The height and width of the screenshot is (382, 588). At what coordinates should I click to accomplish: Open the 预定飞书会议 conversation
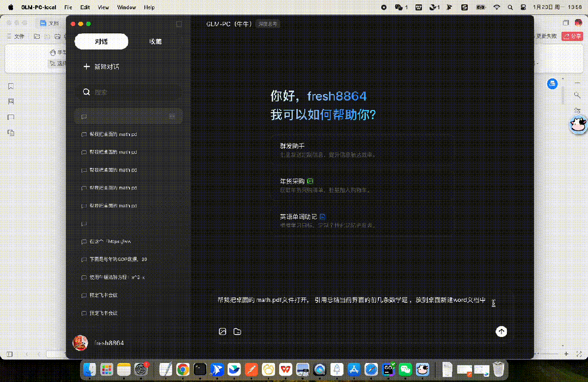click(x=103, y=295)
